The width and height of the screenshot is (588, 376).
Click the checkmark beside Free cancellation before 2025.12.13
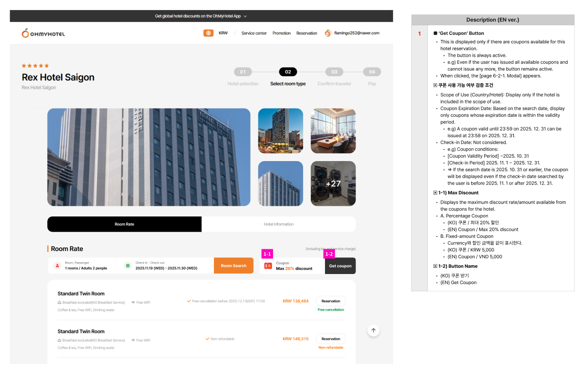189,301
